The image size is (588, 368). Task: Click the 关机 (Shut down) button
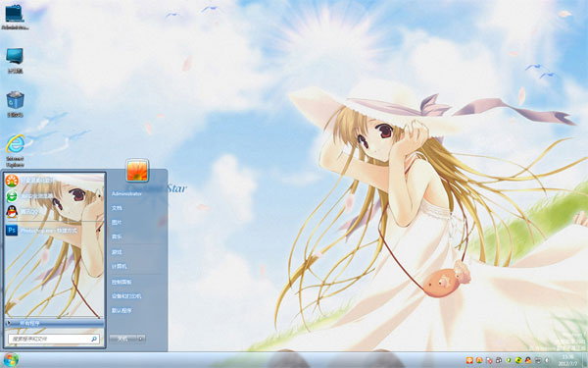tap(123, 339)
